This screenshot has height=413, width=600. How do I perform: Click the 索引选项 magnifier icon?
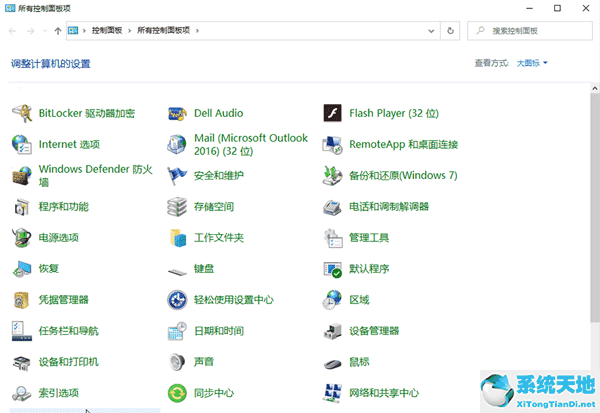click(x=22, y=393)
